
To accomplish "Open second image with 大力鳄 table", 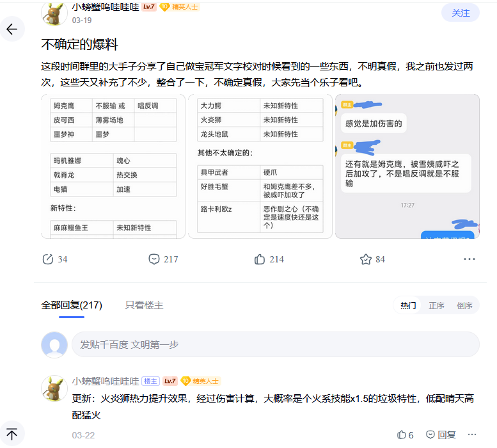I will [x=260, y=166].
